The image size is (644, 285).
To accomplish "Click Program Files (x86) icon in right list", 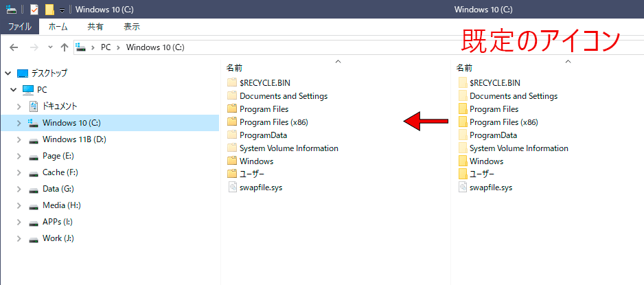I will [x=463, y=122].
